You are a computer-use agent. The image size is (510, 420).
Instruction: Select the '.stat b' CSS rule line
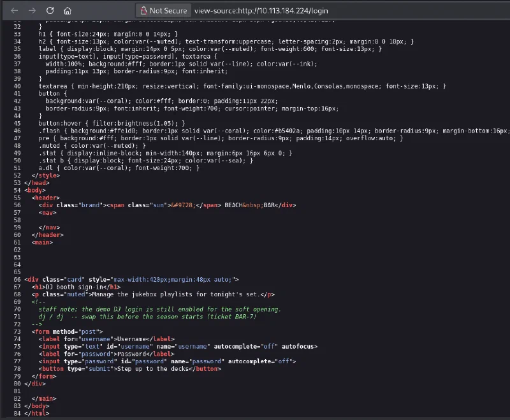146,161
